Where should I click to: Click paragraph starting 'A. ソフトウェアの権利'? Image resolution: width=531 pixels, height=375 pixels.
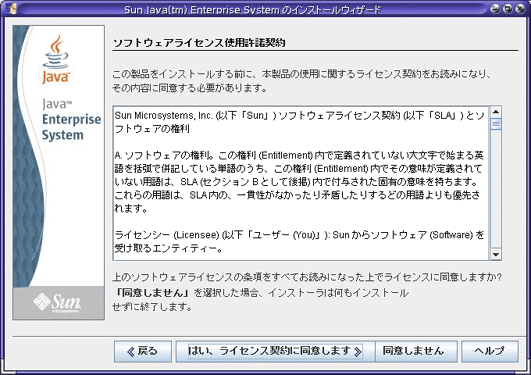pos(299,182)
